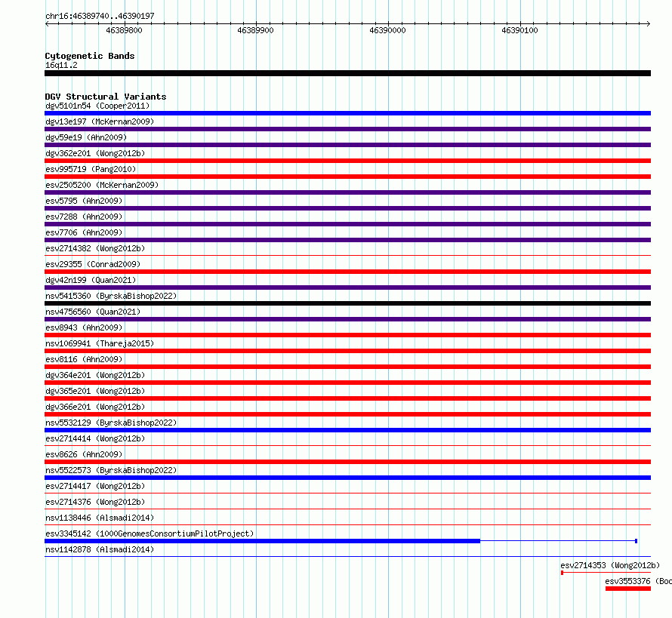The height and width of the screenshot is (618, 672).
Task: Click the esv8116 (Ahn2009) label
Action: [x=84, y=359]
